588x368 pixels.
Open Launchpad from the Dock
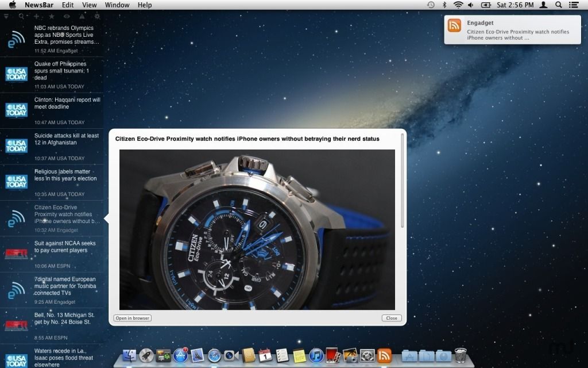click(x=146, y=355)
